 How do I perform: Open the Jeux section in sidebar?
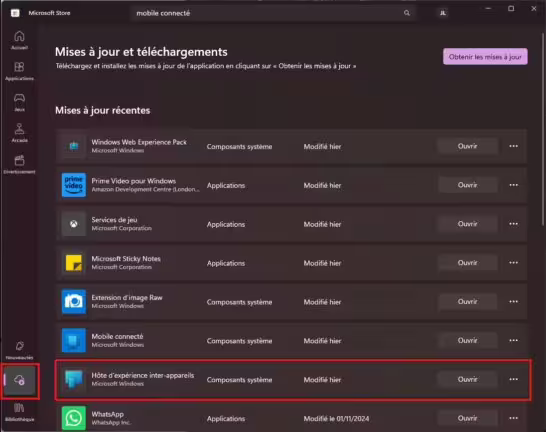pos(19,102)
